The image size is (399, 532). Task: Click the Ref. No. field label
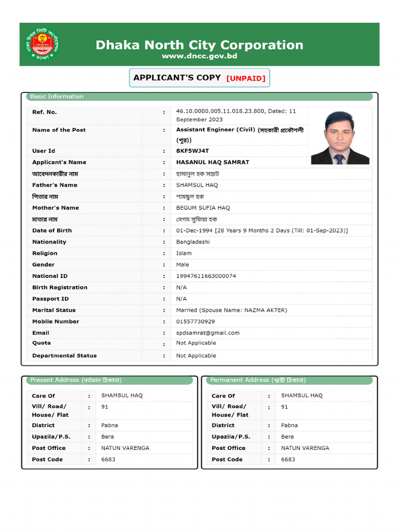(45, 112)
